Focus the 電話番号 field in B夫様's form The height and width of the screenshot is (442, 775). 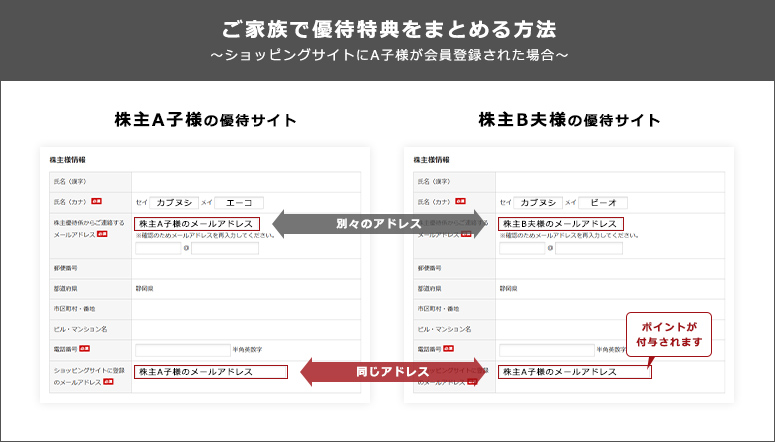click(547, 350)
